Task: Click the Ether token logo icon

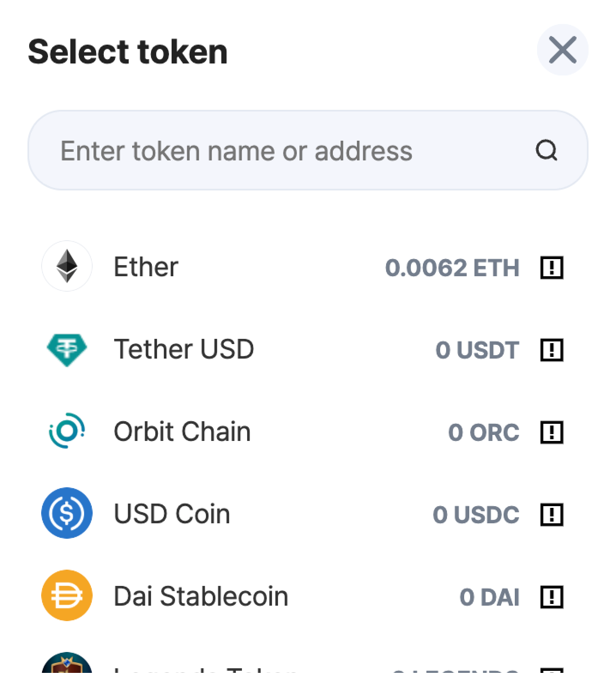Action: click(67, 266)
